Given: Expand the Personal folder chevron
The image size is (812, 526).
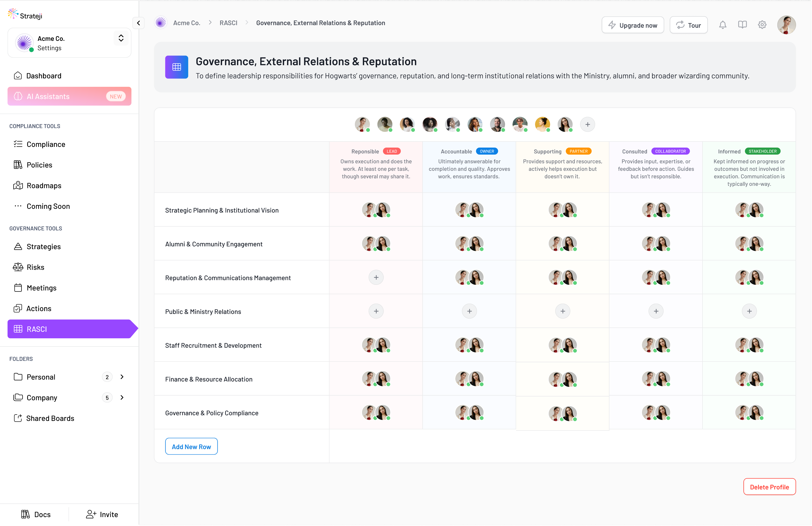Looking at the screenshot, I should [x=122, y=377].
